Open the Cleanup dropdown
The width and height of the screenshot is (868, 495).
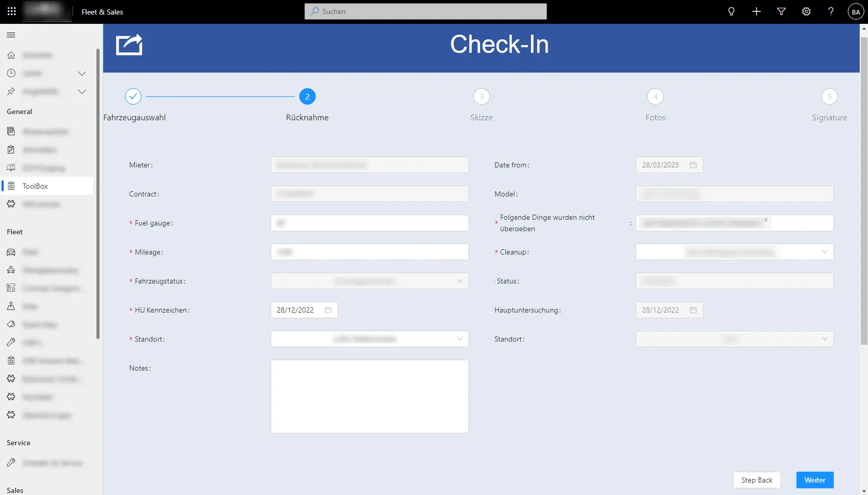point(824,252)
